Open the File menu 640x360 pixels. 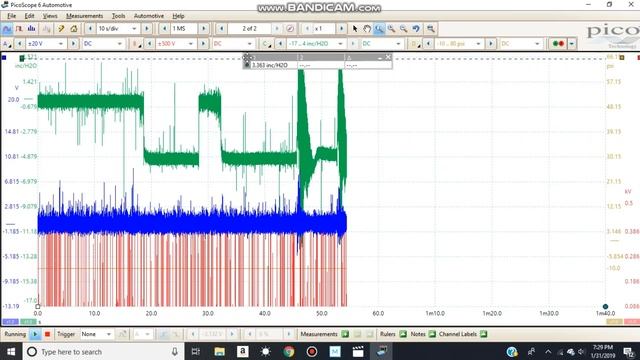coord(11,16)
